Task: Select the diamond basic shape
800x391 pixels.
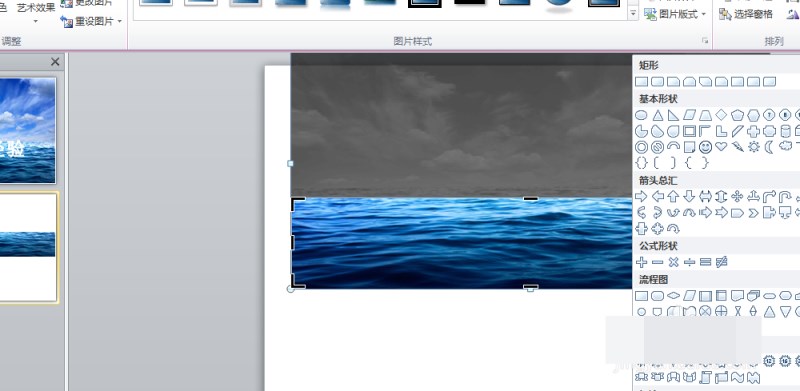Action: (x=721, y=115)
